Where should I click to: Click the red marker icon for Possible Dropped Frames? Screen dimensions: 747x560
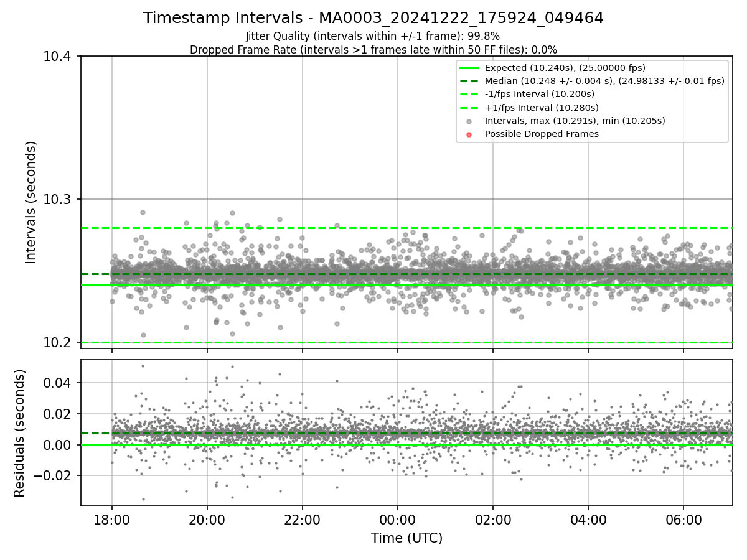469,134
